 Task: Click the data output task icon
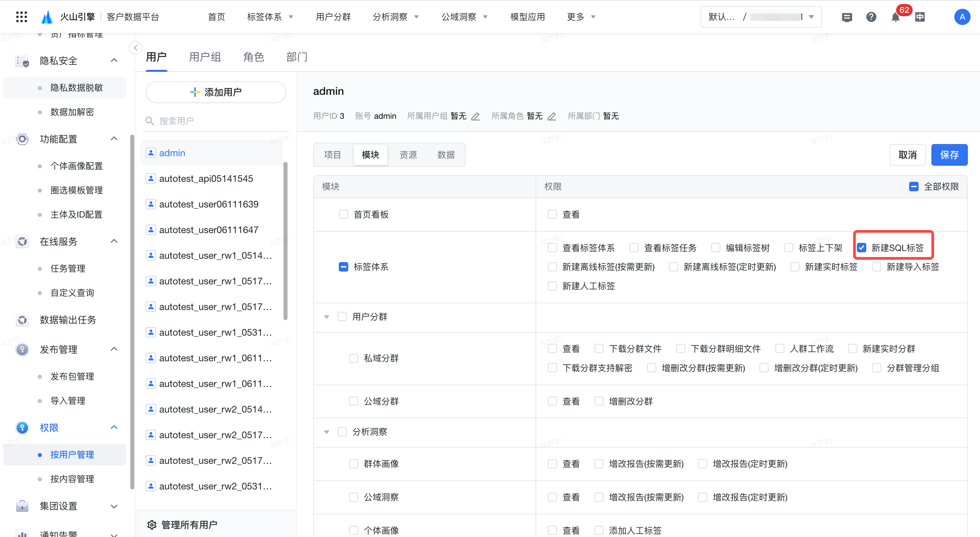pos(23,320)
